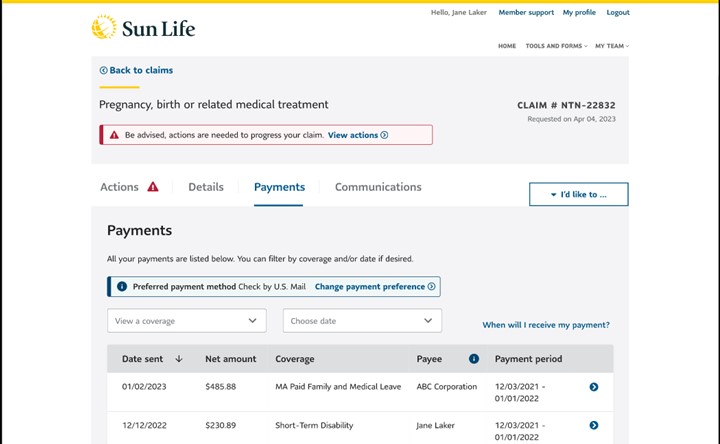Expand the I'd like to menu
Screen dimensions: 720x444
click(x=578, y=194)
